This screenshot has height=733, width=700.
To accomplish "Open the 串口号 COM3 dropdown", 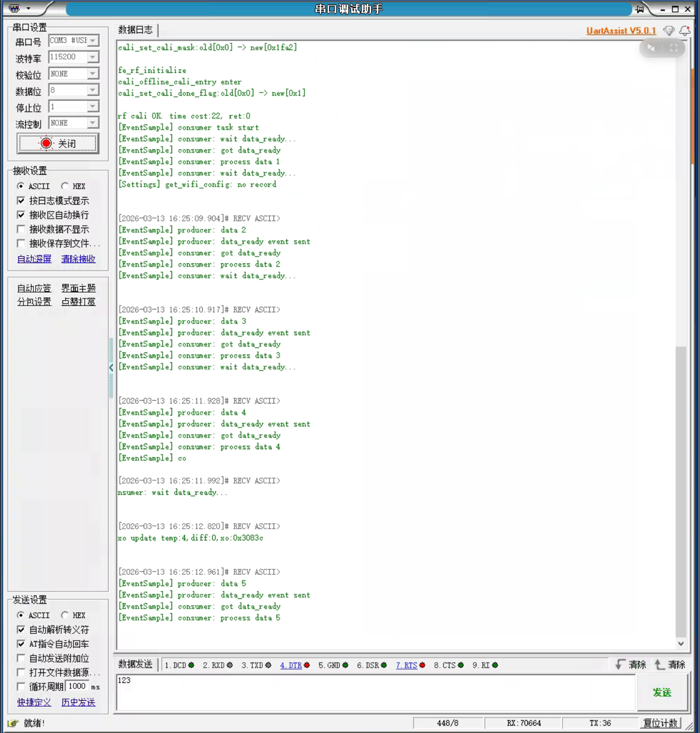I will [93, 41].
